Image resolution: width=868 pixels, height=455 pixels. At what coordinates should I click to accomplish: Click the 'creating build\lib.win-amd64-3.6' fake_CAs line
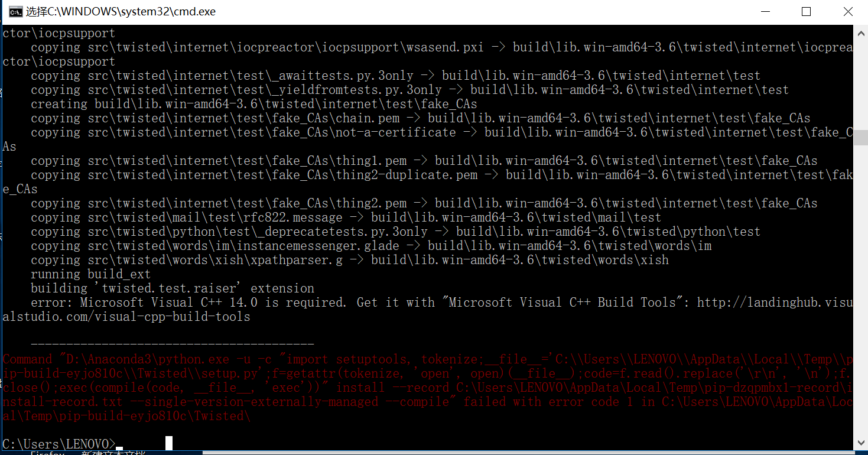pos(253,104)
